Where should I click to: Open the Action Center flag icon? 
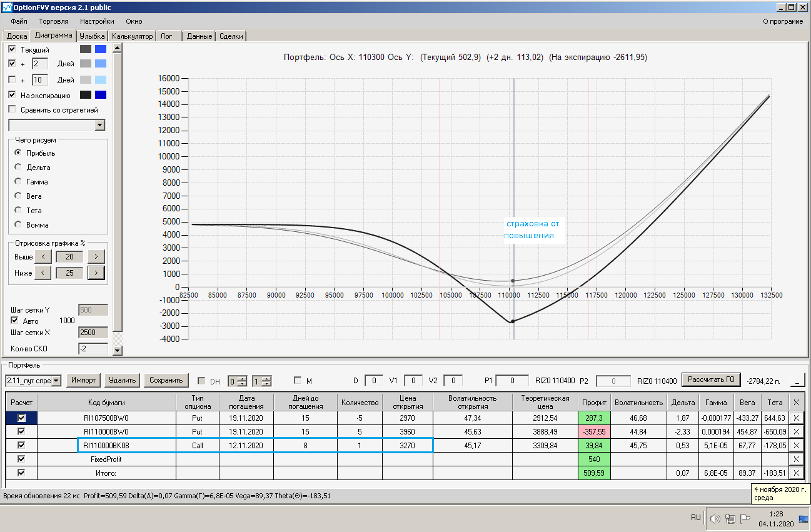[745, 518]
